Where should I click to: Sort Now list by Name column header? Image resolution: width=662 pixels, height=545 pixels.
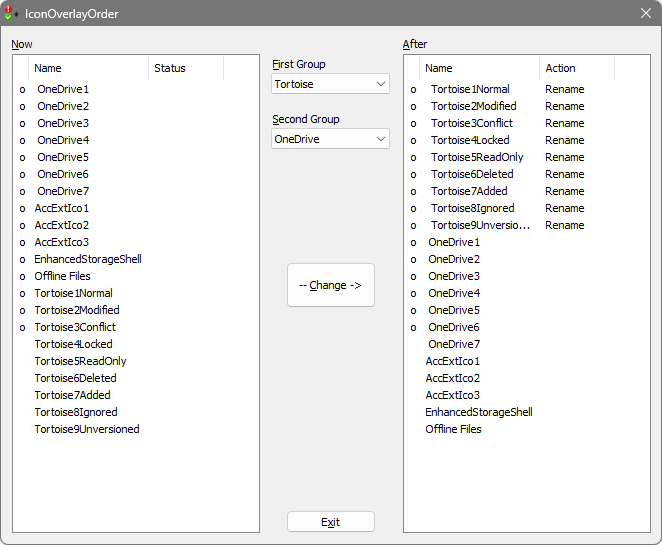88,68
